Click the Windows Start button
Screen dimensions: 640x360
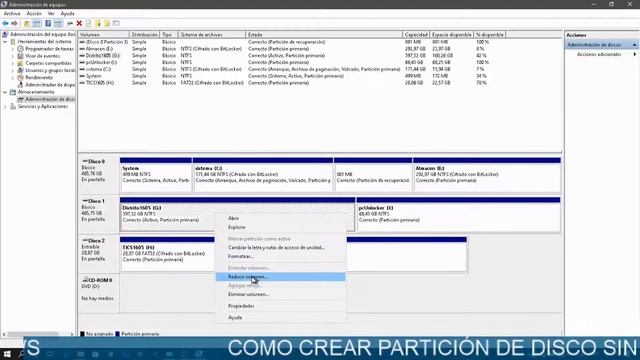pos(7,354)
